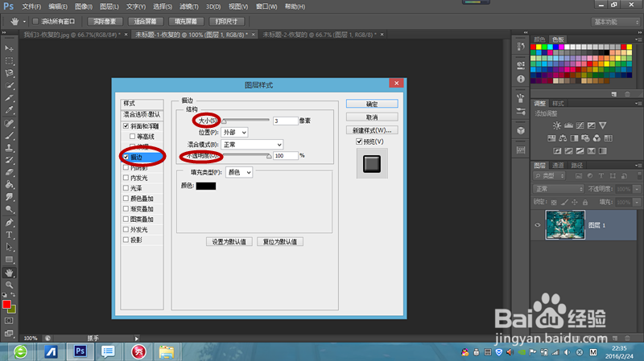644x361 pixels.
Task: Select the Brush tool
Action: pyautogui.click(x=9, y=135)
